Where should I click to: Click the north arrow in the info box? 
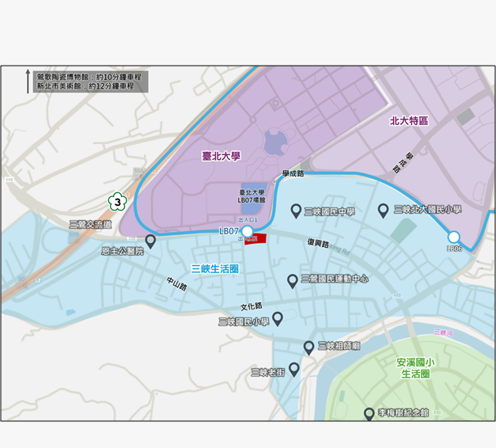click(28, 82)
